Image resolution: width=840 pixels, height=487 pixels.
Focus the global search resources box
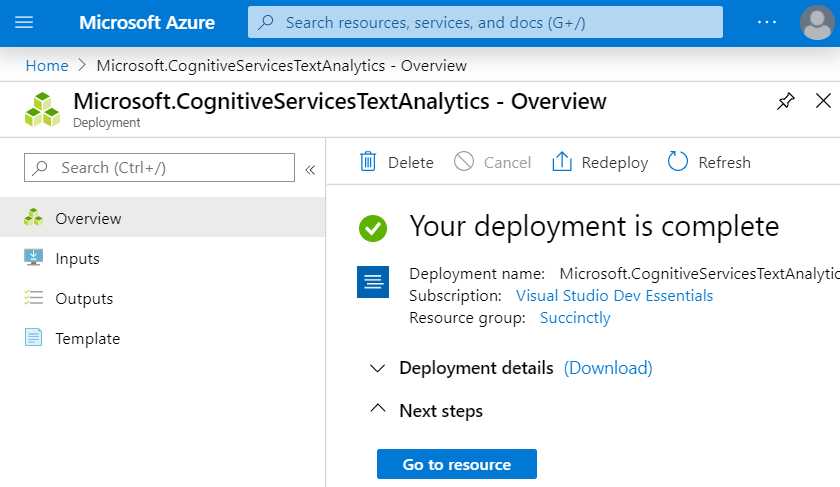pyautogui.click(x=485, y=23)
